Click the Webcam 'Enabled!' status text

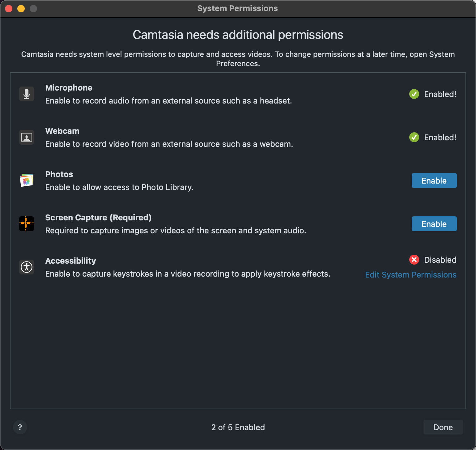440,137
